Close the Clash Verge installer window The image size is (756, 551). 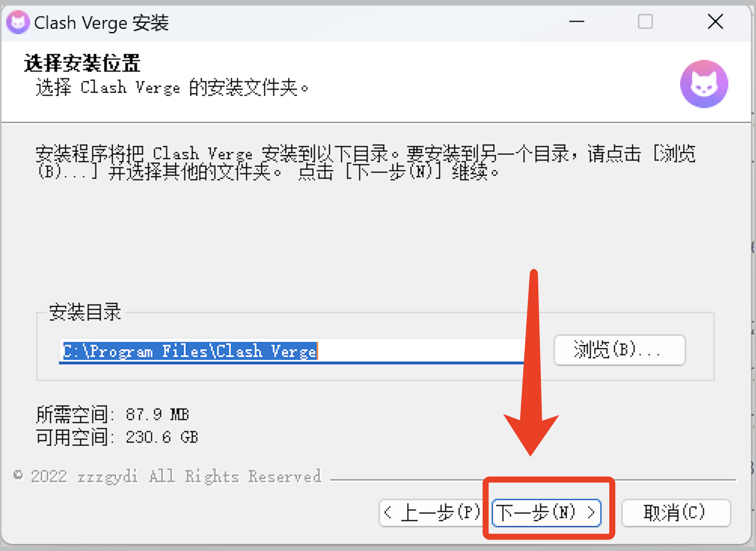(715, 22)
